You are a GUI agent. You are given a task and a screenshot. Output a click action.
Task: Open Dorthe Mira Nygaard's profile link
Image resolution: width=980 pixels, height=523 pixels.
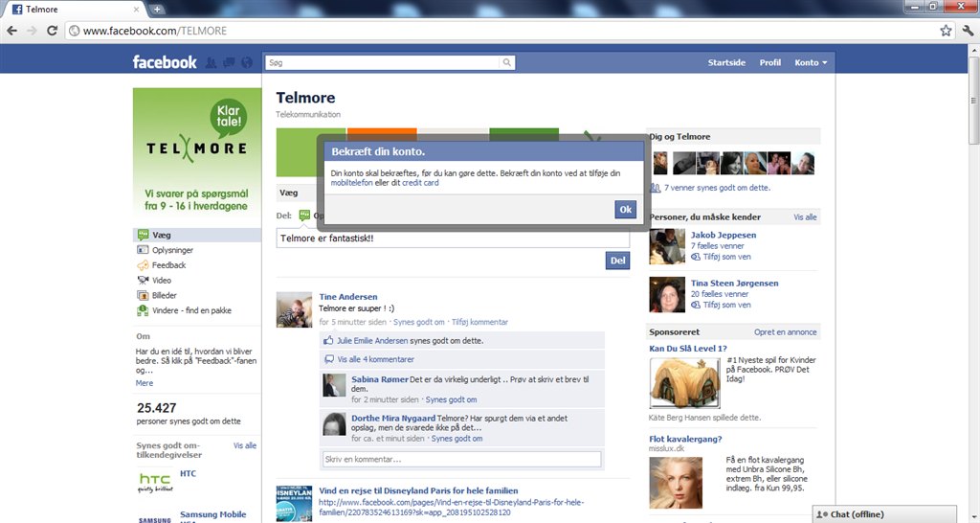point(393,418)
